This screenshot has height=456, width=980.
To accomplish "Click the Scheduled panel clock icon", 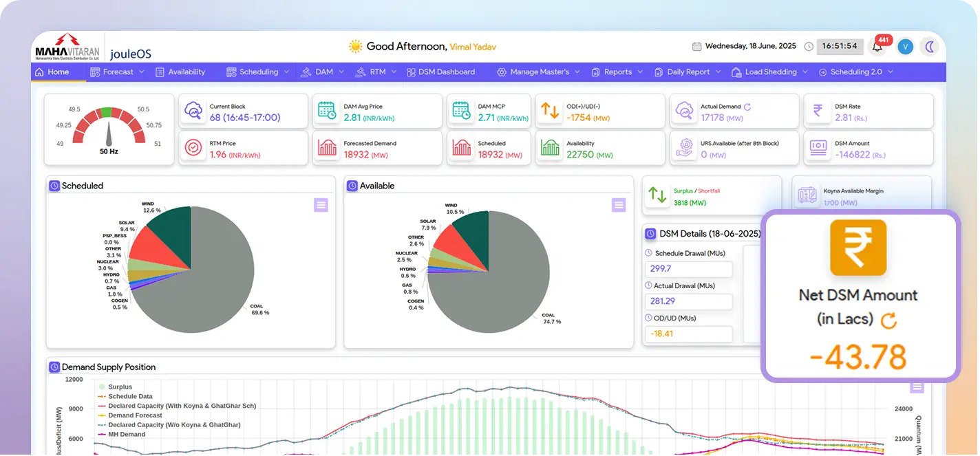I will tap(54, 186).
